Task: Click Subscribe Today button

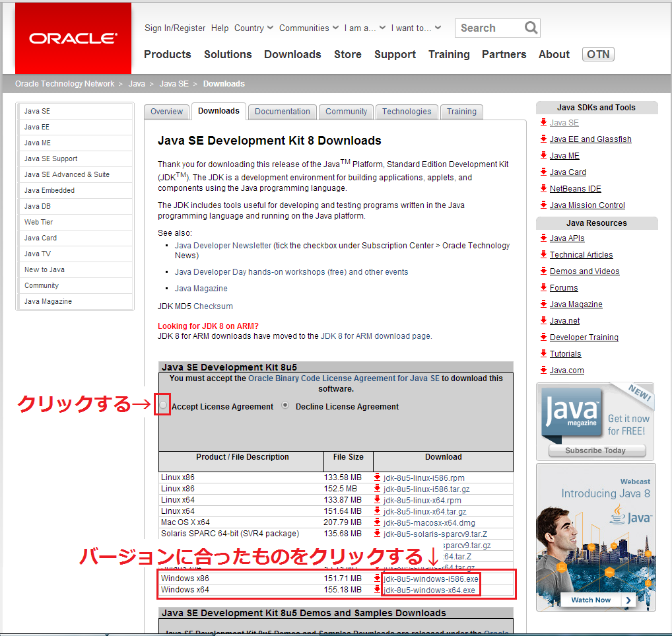Action: (x=597, y=450)
